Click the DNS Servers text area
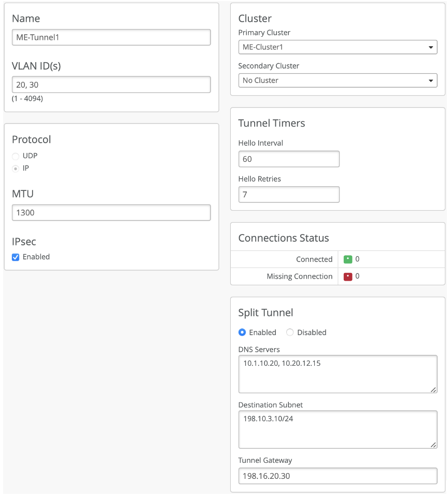 click(338, 374)
